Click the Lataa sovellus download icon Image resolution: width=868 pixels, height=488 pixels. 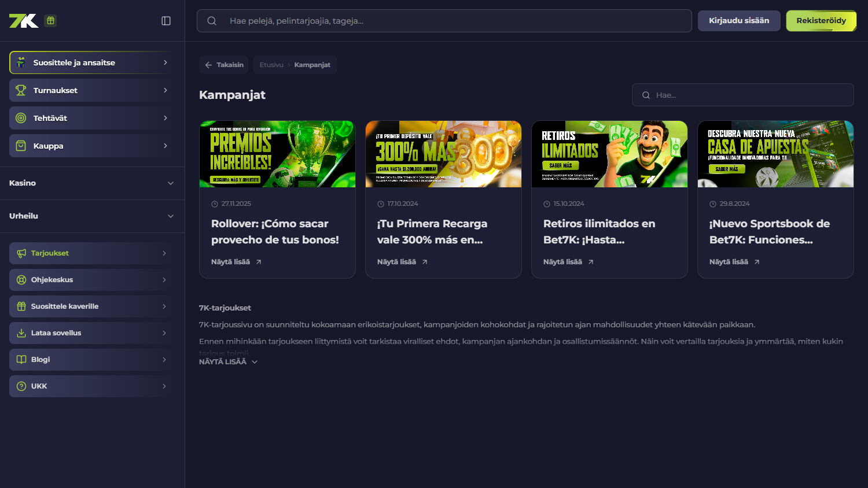21,333
